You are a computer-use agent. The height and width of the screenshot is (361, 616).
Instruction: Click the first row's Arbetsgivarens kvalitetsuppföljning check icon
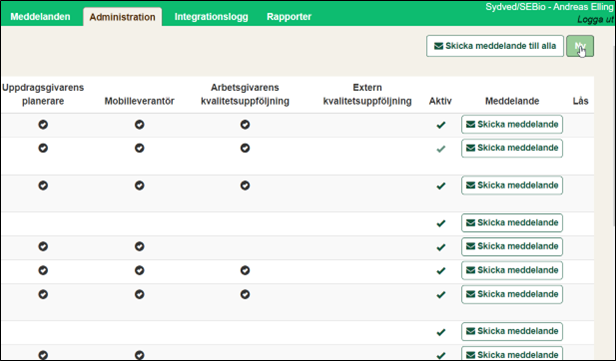click(x=245, y=125)
